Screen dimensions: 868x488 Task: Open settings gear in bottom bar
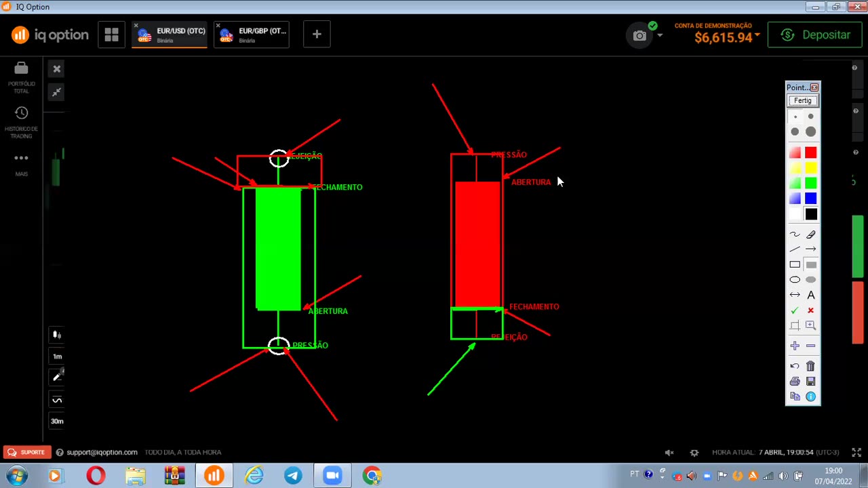(x=694, y=452)
